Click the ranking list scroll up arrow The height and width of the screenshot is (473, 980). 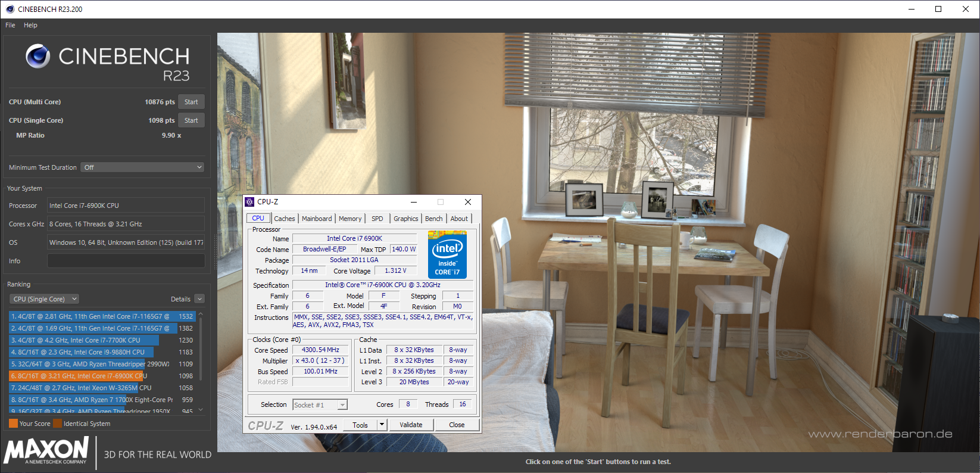click(201, 313)
